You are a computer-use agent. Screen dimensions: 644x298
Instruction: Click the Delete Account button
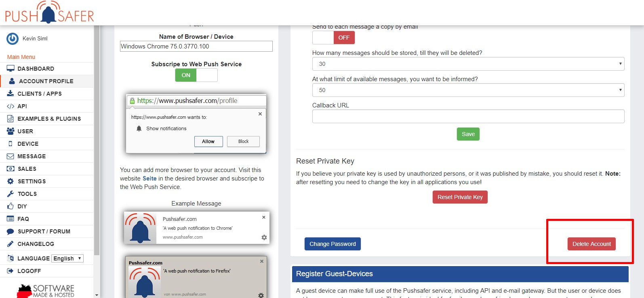[591, 244]
